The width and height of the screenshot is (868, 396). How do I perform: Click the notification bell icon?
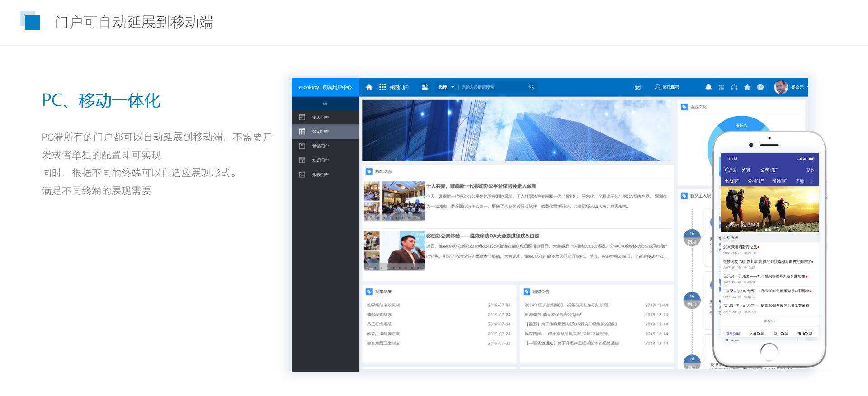tap(708, 87)
